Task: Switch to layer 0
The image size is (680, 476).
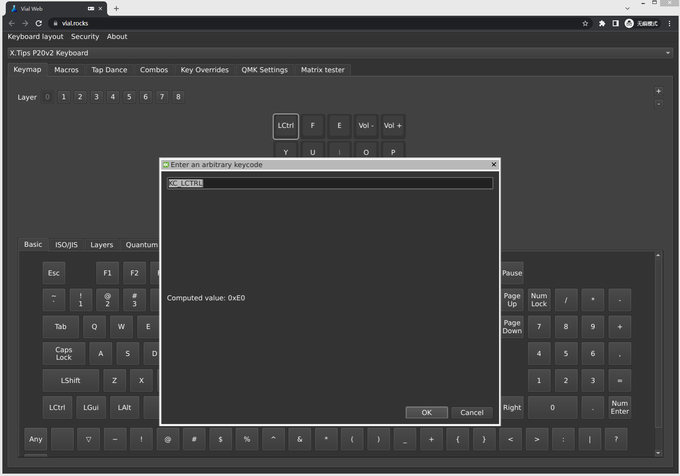Action: [47, 97]
